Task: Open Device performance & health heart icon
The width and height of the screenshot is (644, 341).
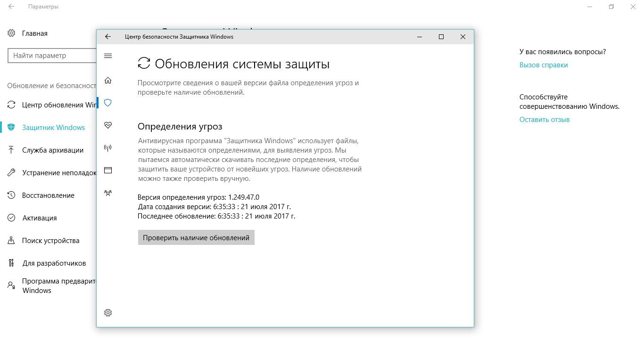Action: (x=108, y=125)
